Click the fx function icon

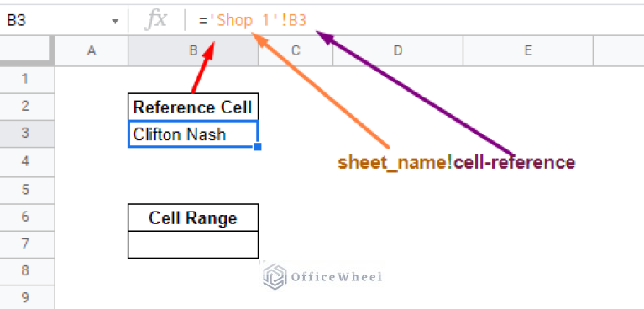[155, 19]
